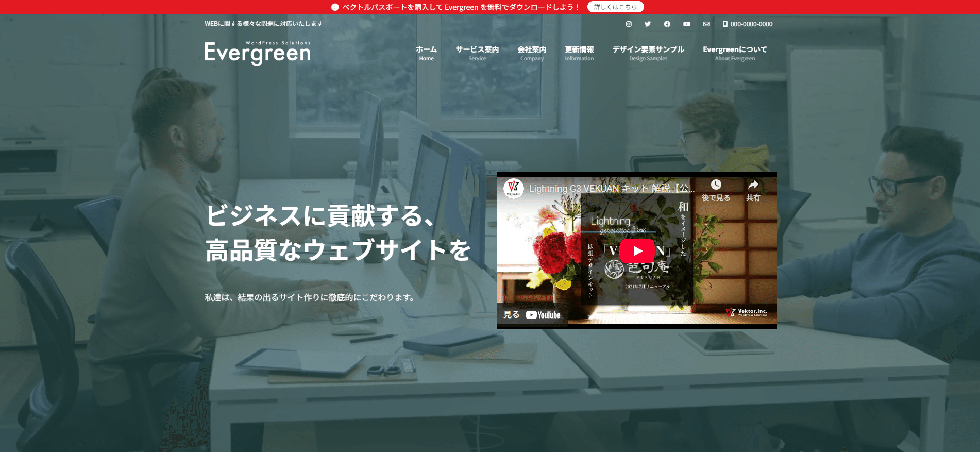Select the ホーム Home menu item
The image size is (980, 452).
pyautogui.click(x=427, y=53)
